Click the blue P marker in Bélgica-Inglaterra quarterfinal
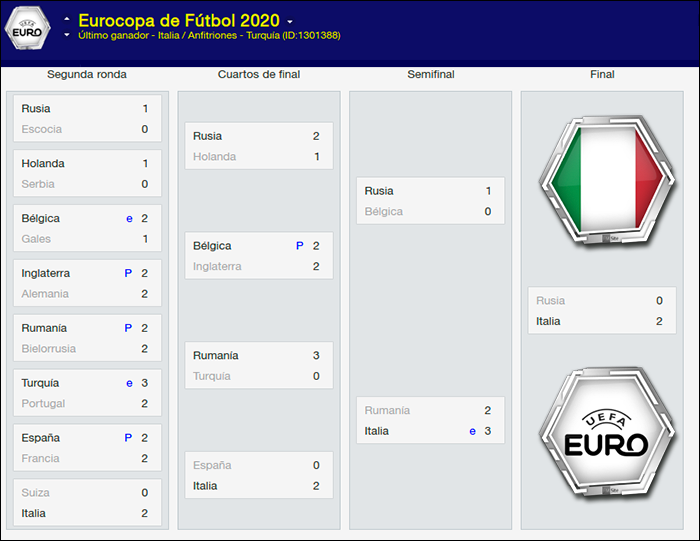This screenshot has width=700, height=541. (300, 246)
